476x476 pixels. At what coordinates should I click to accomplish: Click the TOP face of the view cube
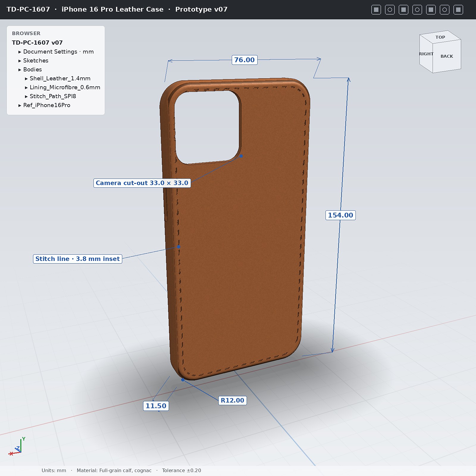pos(440,37)
